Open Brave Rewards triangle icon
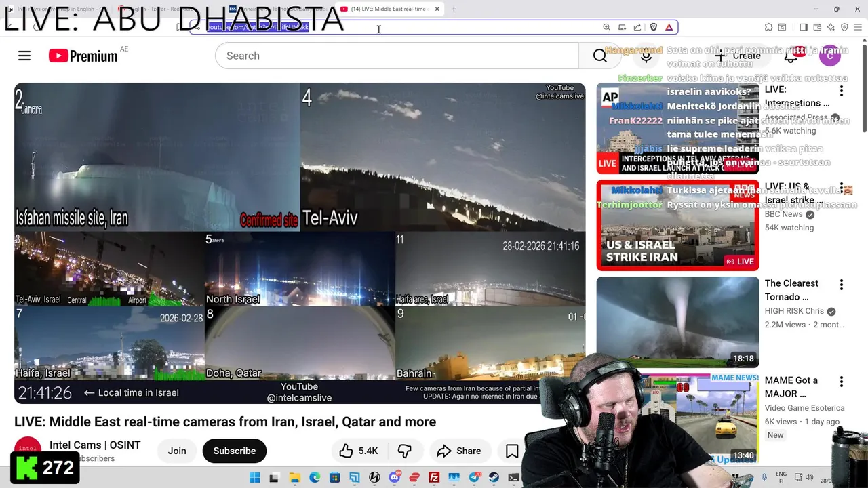The height and width of the screenshot is (488, 868). pos(669,27)
